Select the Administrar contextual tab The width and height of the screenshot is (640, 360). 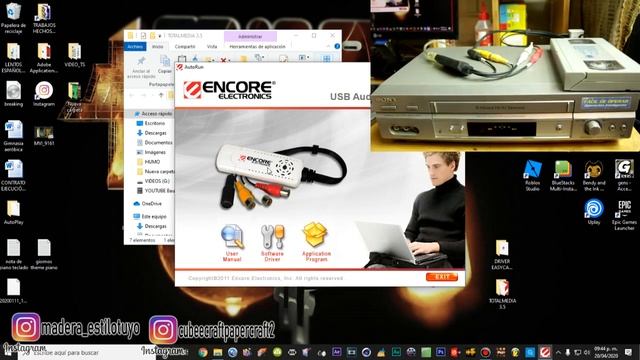250,36
